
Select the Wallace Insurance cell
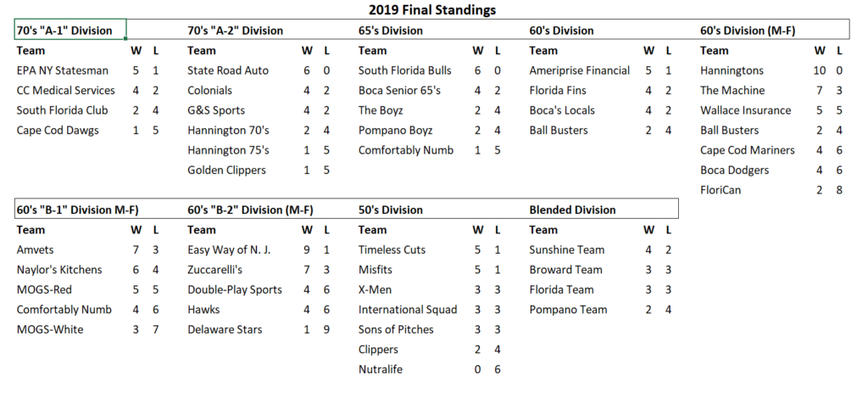[745, 110]
